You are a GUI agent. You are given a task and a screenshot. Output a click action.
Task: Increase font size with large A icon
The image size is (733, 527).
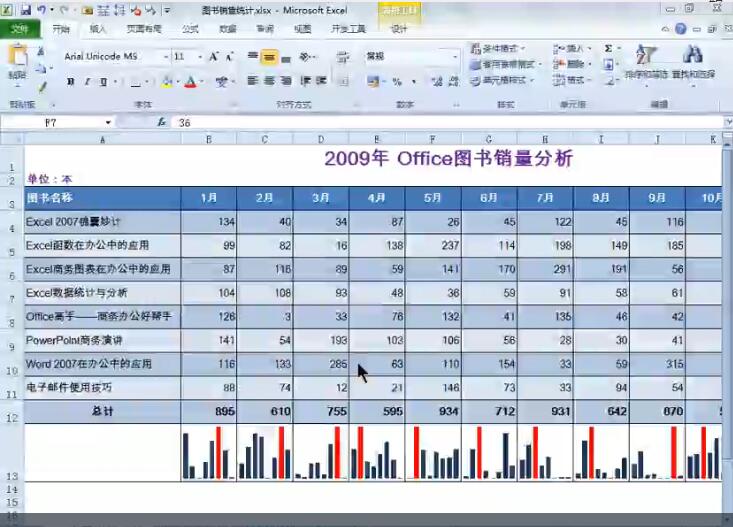(x=214, y=57)
